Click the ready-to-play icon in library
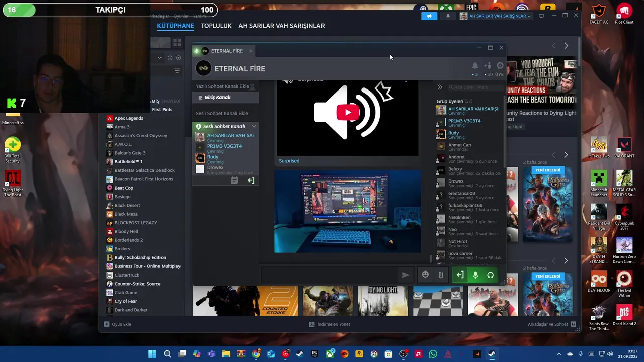 [178, 58]
